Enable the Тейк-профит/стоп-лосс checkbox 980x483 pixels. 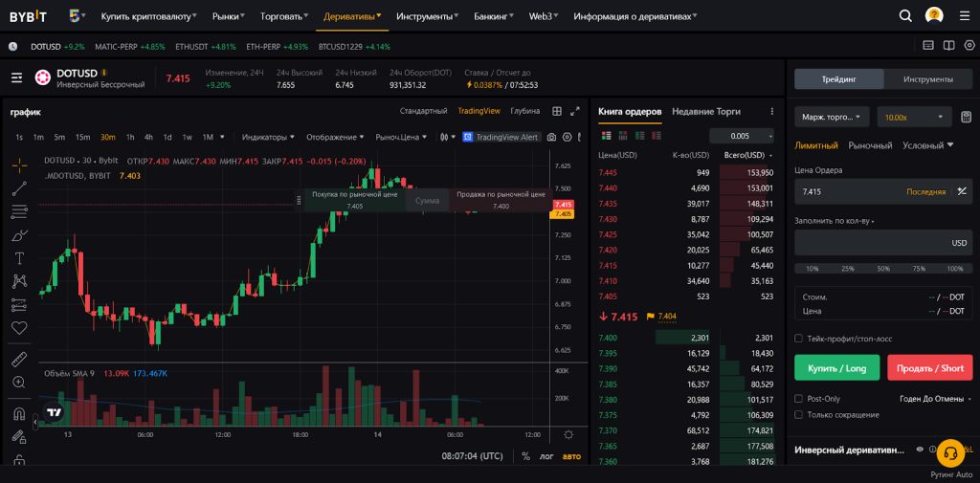799,338
